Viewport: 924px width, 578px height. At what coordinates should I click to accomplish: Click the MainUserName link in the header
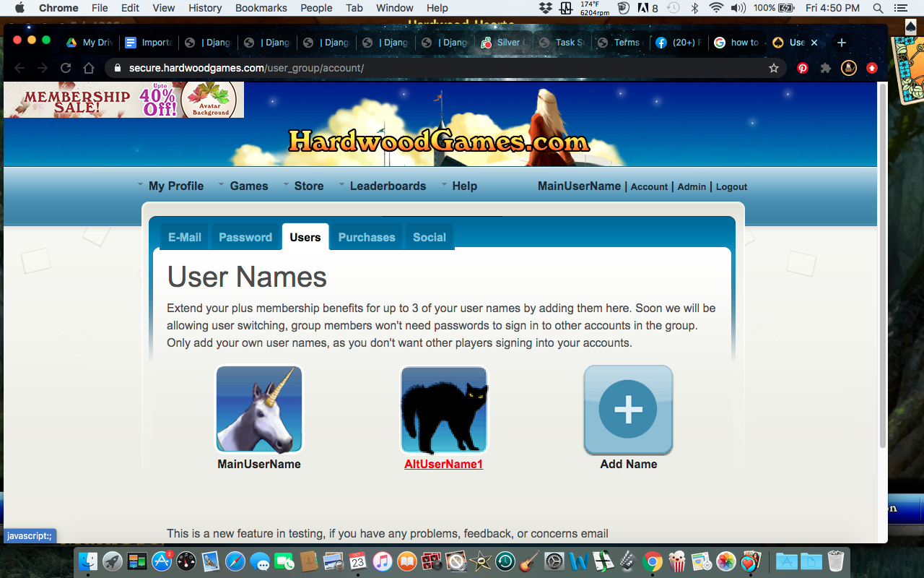coord(579,186)
